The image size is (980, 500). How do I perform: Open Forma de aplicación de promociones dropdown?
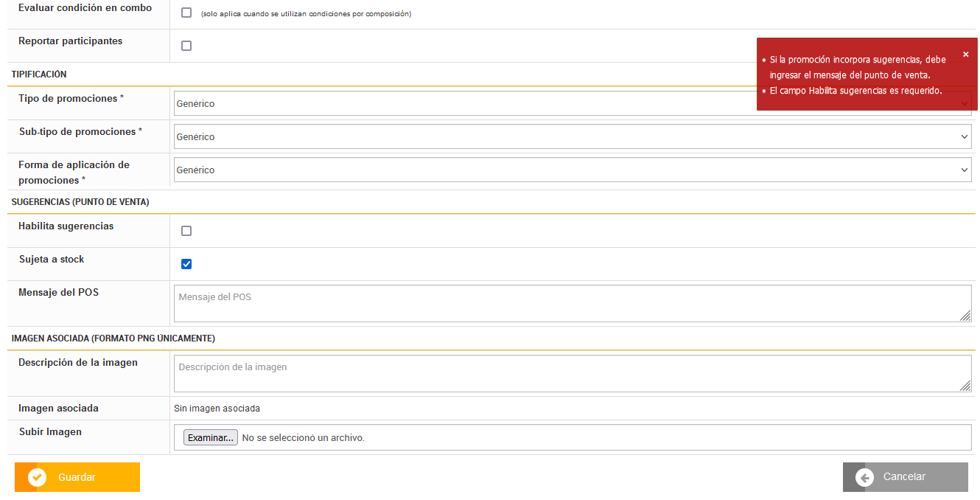[572, 170]
